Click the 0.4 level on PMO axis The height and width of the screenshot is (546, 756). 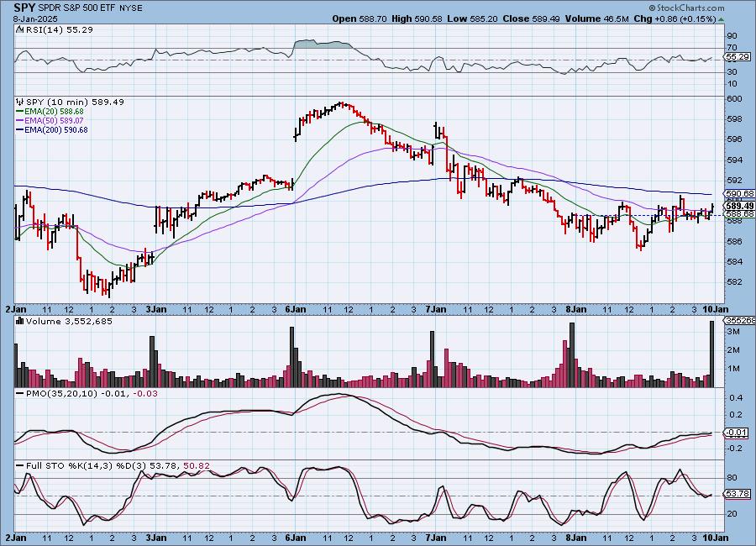tap(736, 398)
